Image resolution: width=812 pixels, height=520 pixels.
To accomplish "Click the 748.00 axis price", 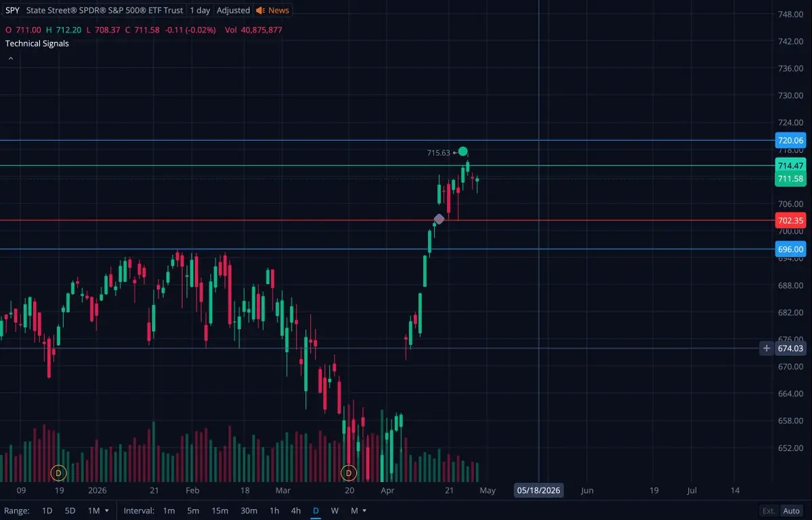I will [790, 14].
